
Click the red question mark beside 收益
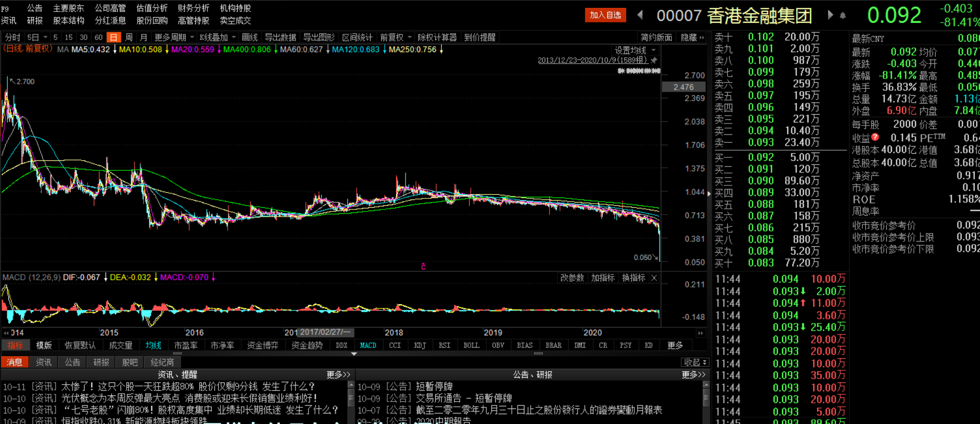pyautogui.click(x=875, y=137)
